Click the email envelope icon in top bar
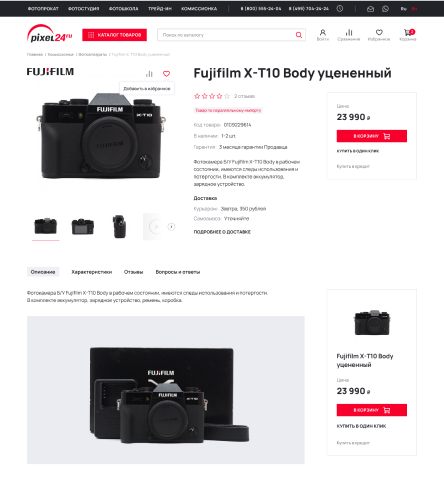 point(370,9)
